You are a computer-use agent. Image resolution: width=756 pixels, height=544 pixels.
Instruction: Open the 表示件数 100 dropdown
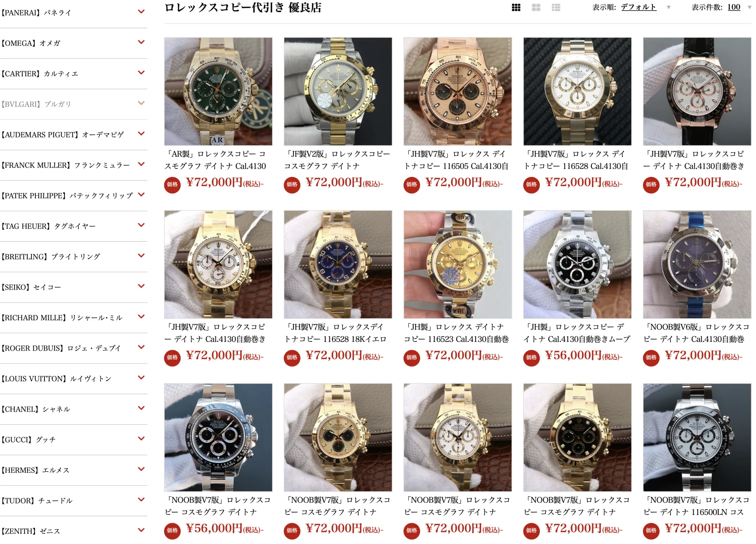734,7
